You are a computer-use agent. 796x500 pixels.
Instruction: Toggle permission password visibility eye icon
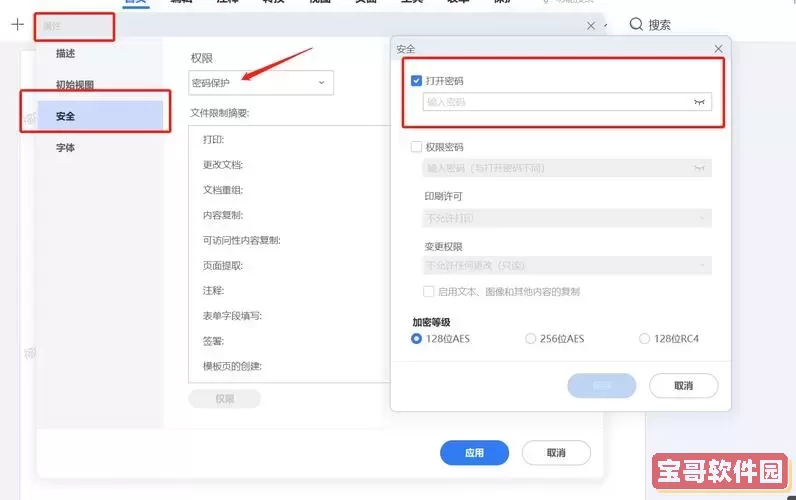700,168
